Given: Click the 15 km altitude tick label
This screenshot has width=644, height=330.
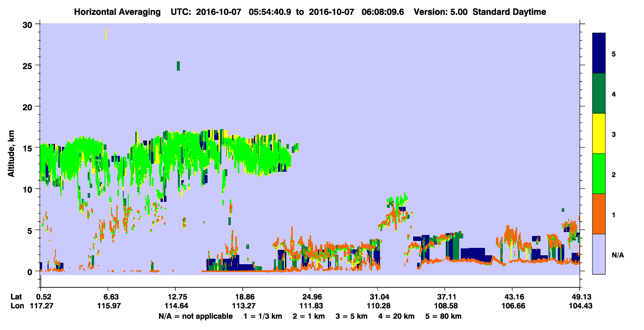Looking at the screenshot, I should [x=29, y=147].
